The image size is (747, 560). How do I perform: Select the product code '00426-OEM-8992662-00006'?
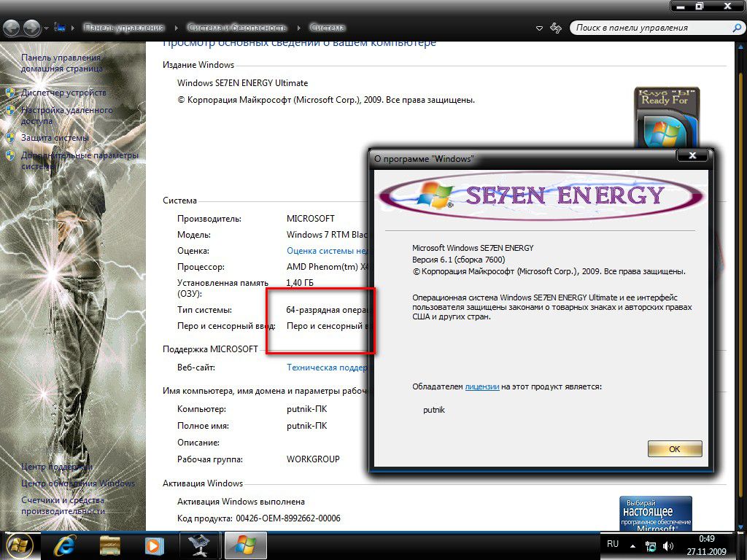(288, 518)
